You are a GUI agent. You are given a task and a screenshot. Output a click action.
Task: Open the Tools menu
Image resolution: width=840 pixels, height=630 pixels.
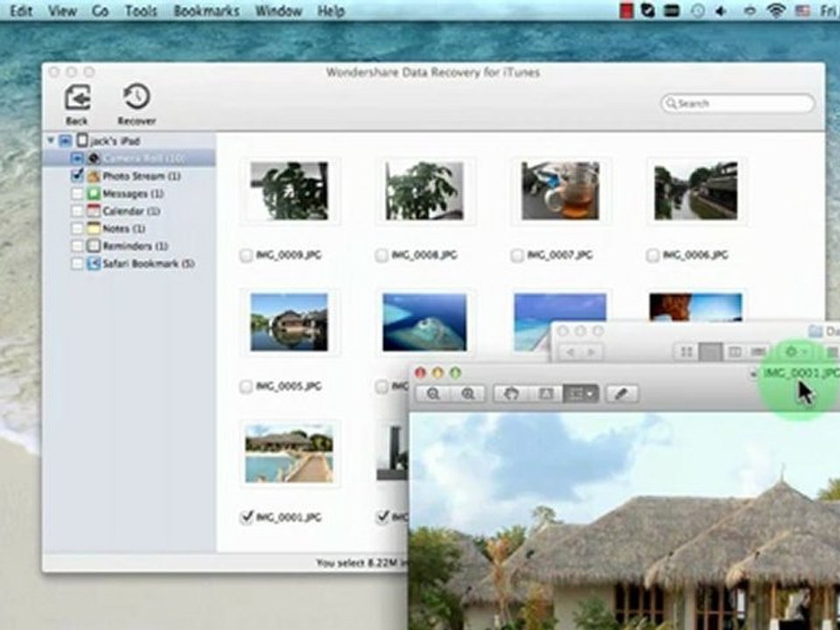[141, 10]
